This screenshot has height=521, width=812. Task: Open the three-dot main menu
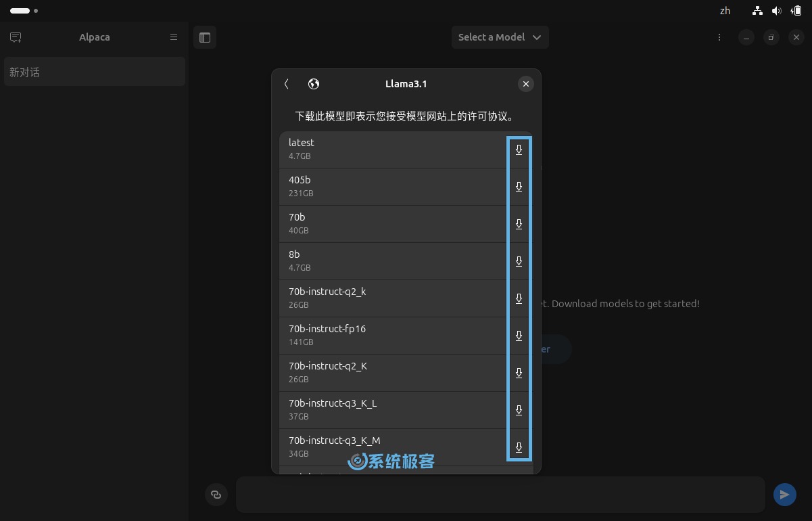tap(719, 37)
